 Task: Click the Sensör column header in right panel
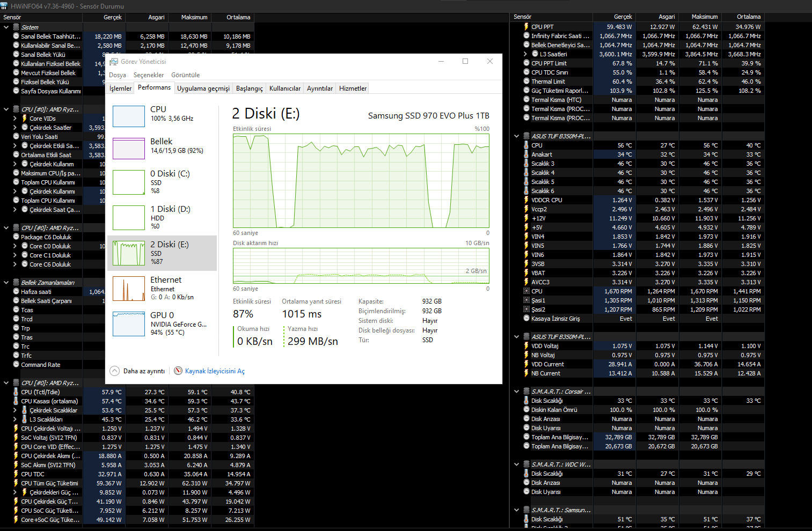(552, 17)
